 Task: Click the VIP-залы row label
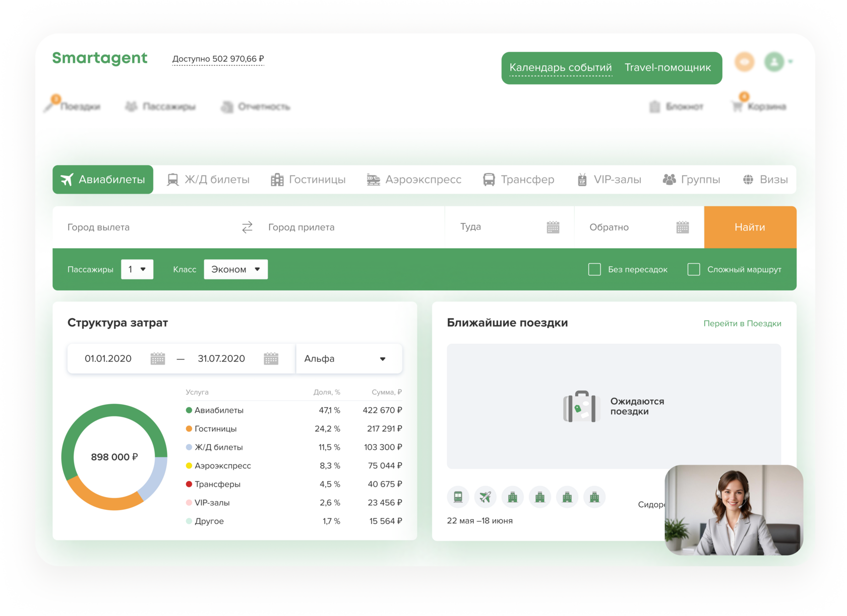coord(212,503)
